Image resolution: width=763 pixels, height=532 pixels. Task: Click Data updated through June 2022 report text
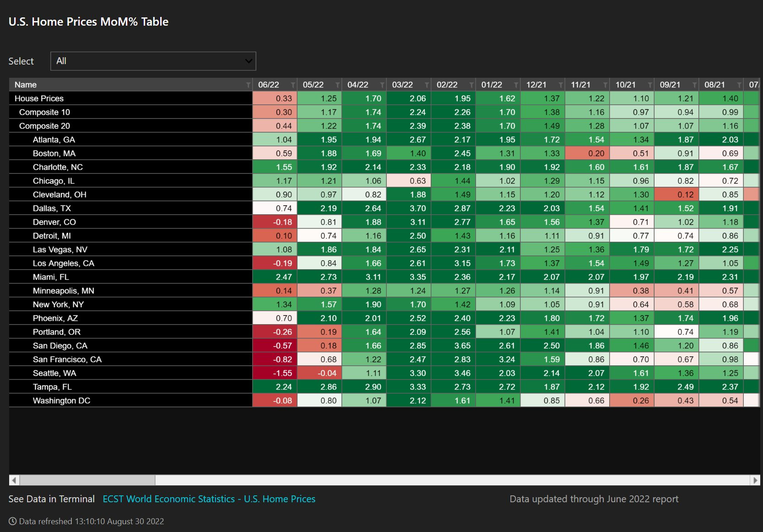594,499
